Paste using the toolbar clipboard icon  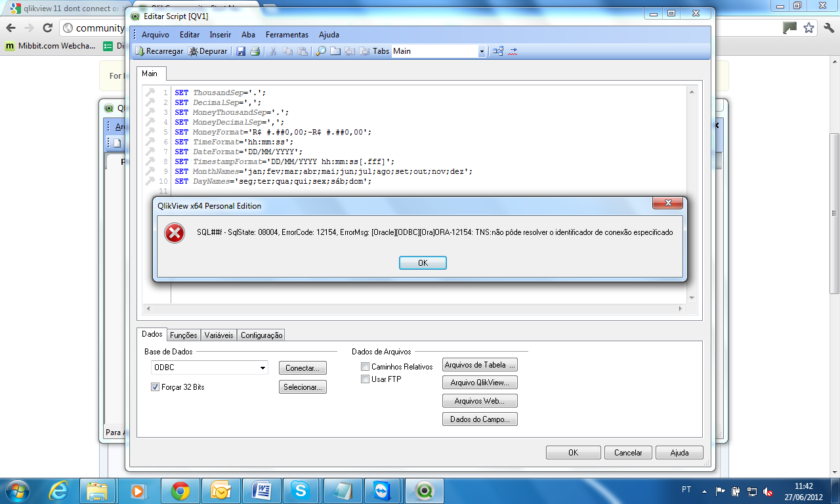[x=302, y=51]
